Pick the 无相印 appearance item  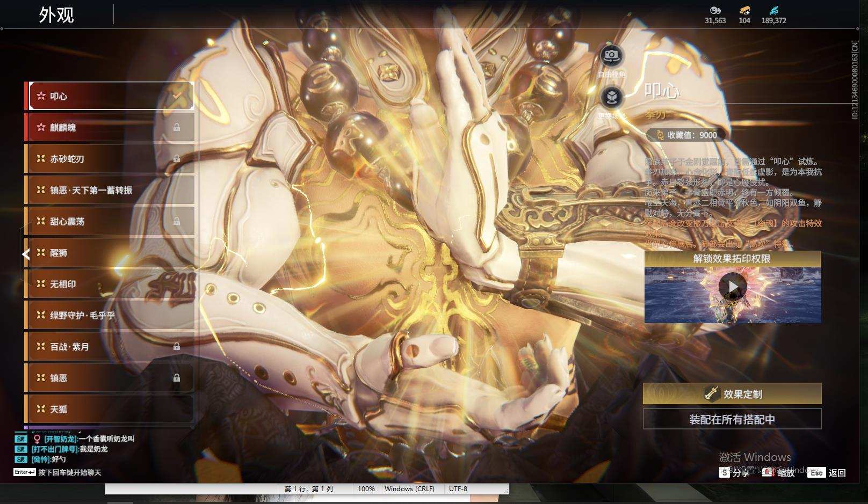coord(111,284)
